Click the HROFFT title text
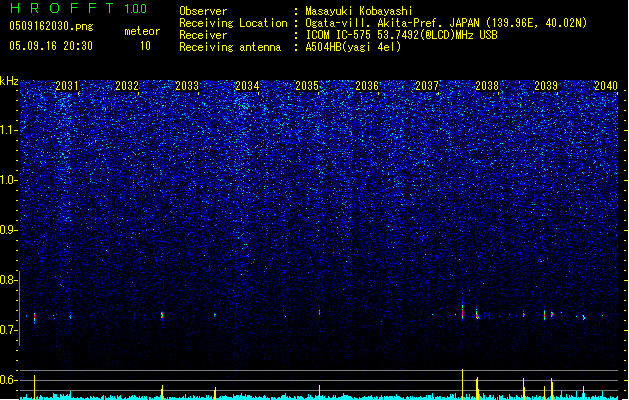Viewport: 629px width, 400px height. [62, 8]
